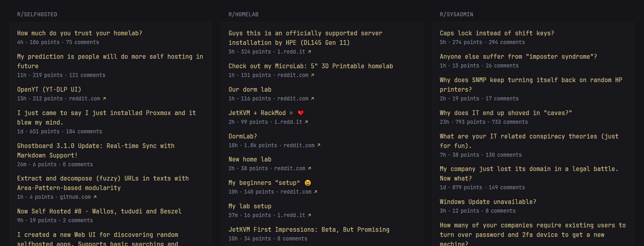Screen dimensions: 644x246
Task: Click external-link arrow under HPE DL145 post
Action: click(x=309, y=52)
